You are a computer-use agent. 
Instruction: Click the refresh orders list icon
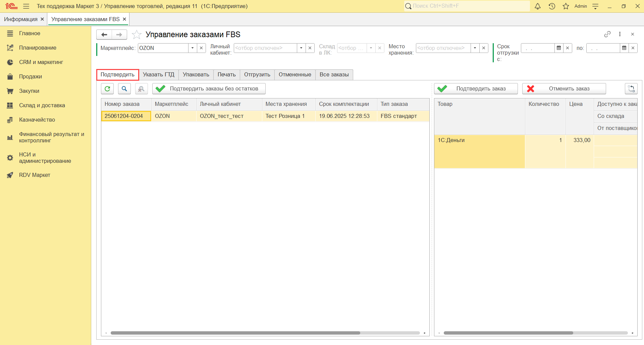coord(107,89)
